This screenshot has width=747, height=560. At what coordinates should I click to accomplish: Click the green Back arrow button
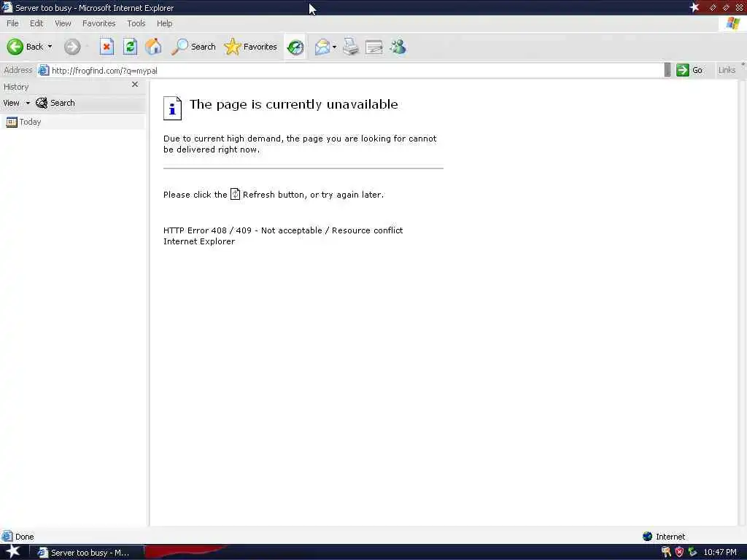15,47
